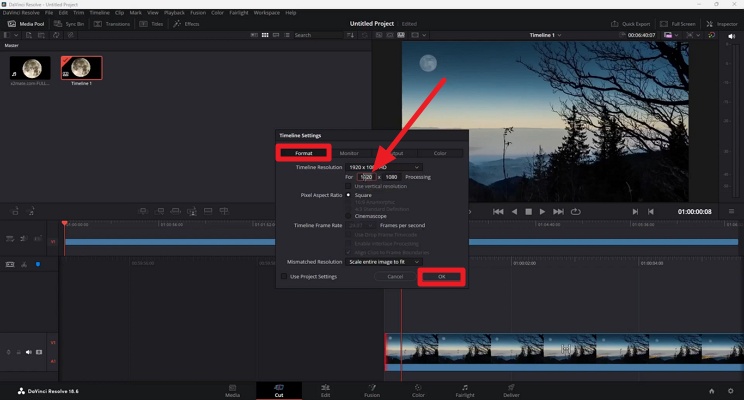The height and width of the screenshot is (400, 744).
Task: Open the Timeline Frame Rate dropdown
Action: (x=362, y=225)
